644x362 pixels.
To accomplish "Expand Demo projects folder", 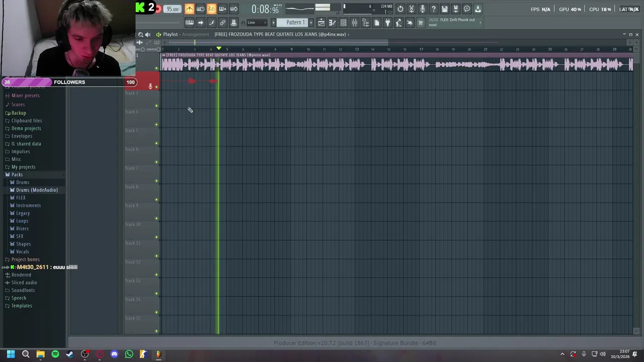I will point(26,128).
